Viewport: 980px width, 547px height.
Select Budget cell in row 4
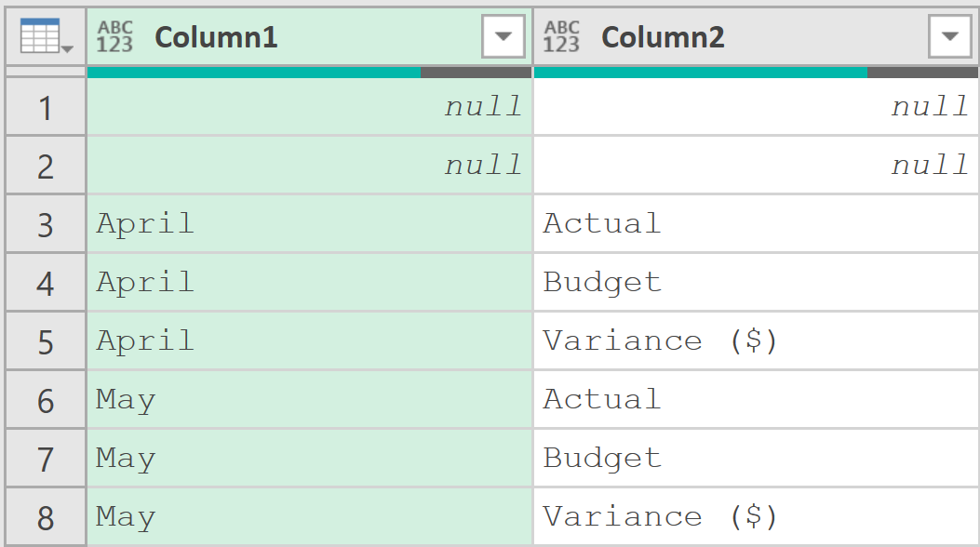coord(756,283)
